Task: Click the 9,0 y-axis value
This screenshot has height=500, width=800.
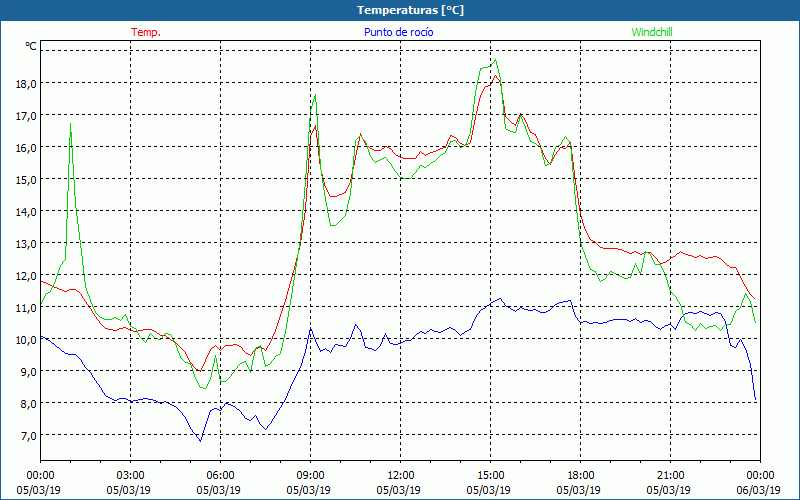Action: tap(29, 371)
